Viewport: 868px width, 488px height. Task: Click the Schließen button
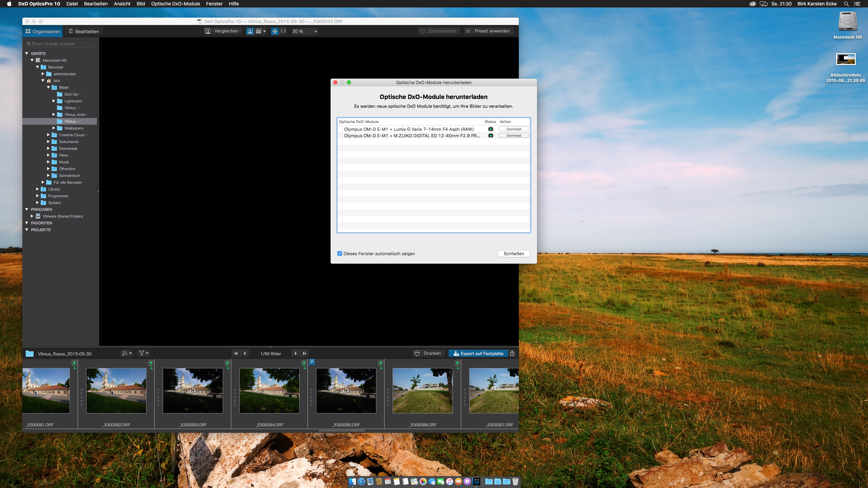coord(514,253)
